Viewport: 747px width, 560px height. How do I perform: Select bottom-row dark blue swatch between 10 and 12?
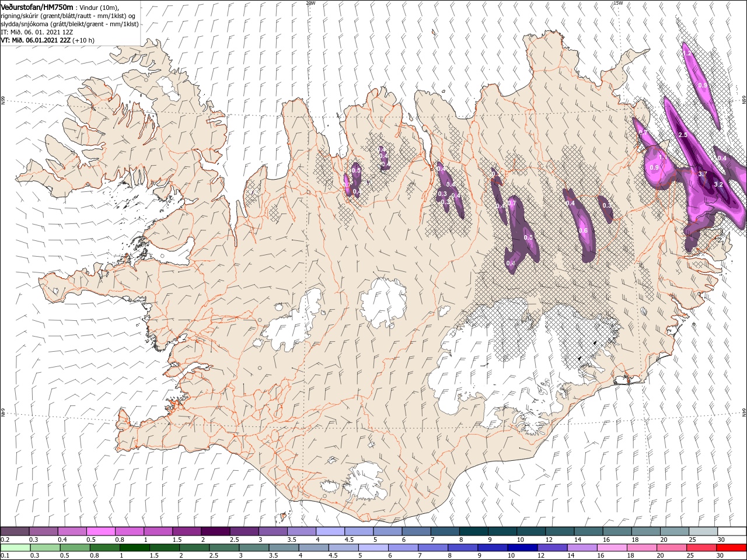pyautogui.click(x=523, y=548)
